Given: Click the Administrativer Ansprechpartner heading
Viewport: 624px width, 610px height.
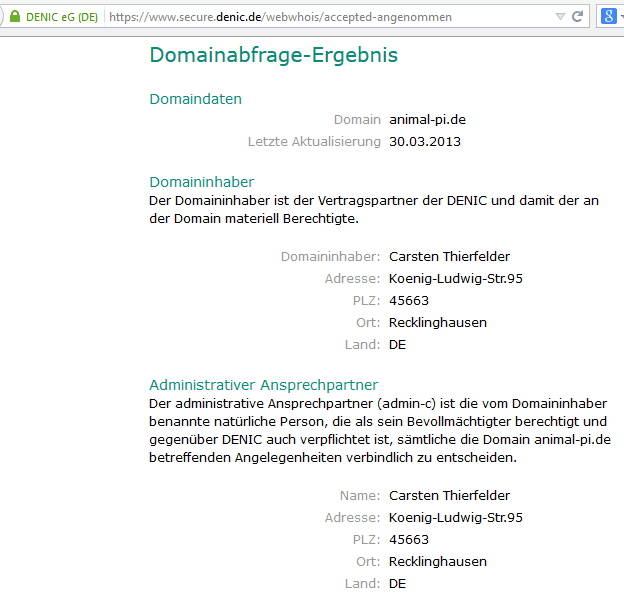Looking at the screenshot, I should click(263, 385).
